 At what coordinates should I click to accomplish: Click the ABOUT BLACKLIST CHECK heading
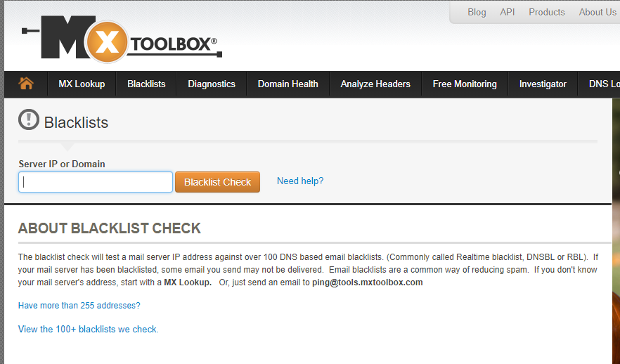[110, 228]
